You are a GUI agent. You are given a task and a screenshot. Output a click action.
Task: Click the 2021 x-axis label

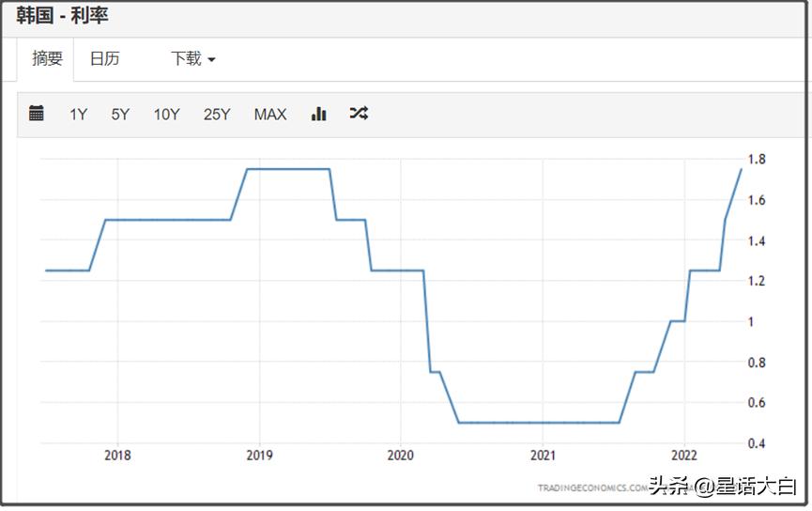click(543, 456)
